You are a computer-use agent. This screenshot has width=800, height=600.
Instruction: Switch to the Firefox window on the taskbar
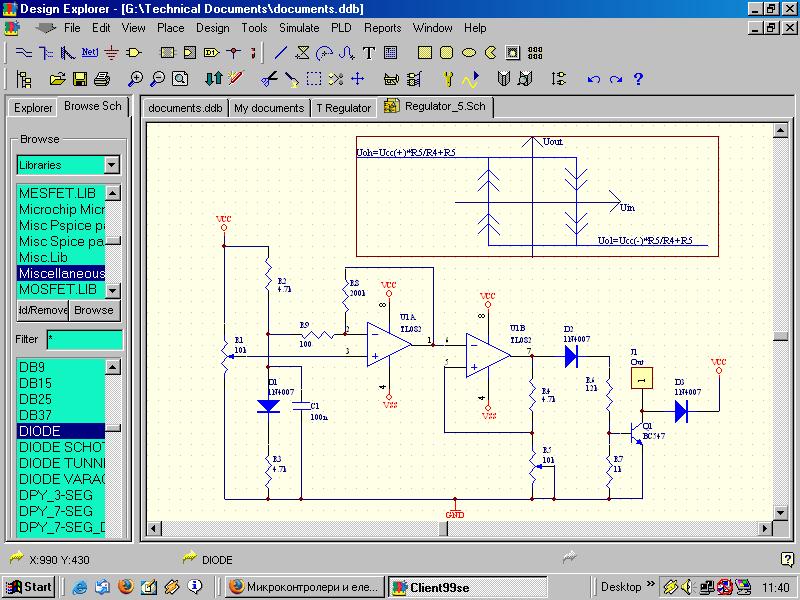305,587
